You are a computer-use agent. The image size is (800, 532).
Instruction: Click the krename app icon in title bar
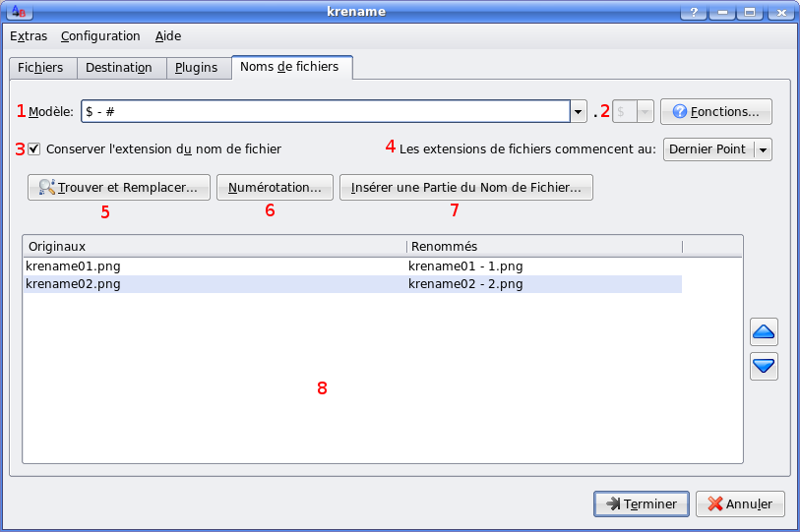click(19, 11)
